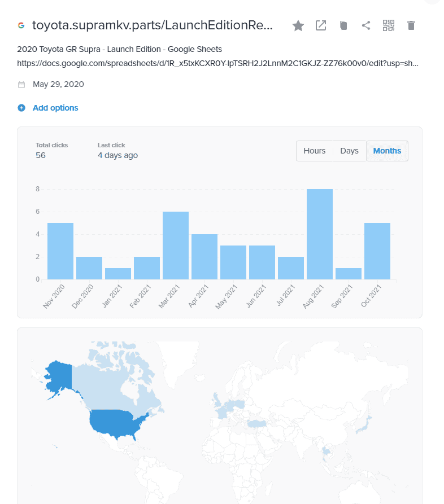Click the '4 days ago' last click text
The width and height of the screenshot is (444, 504).
tap(117, 156)
